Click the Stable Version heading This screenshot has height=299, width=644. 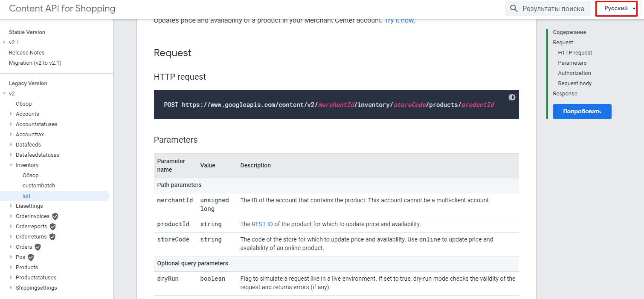pyautogui.click(x=27, y=32)
